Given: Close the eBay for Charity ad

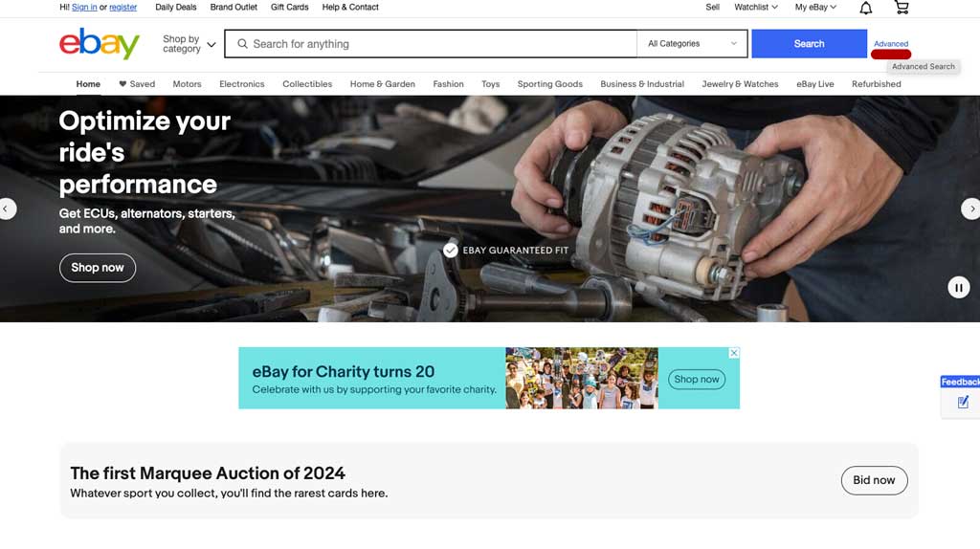Looking at the screenshot, I should (x=734, y=353).
